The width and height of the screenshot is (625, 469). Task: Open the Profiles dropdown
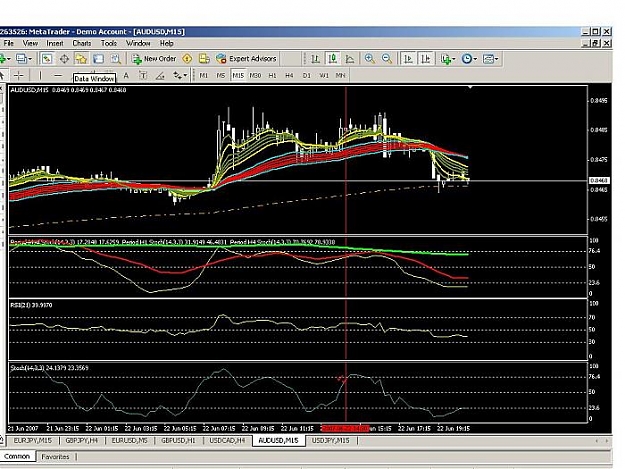(x=24, y=59)
